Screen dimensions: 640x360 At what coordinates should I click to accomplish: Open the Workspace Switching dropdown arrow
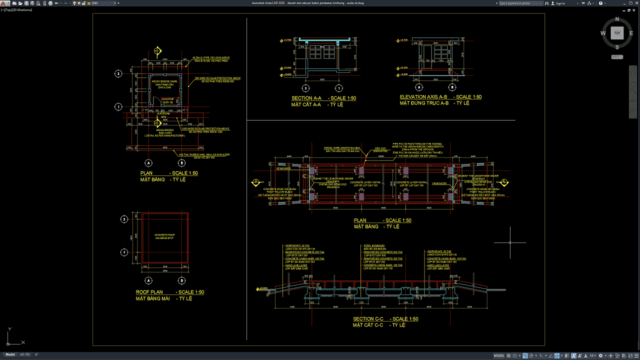click(606, 356)
